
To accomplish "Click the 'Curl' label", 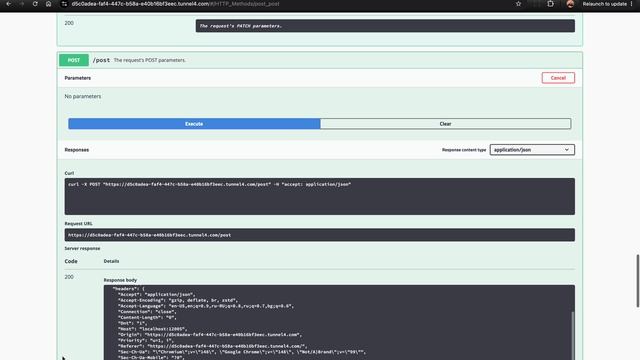I will pyautogui.click(x=69, y=173).
